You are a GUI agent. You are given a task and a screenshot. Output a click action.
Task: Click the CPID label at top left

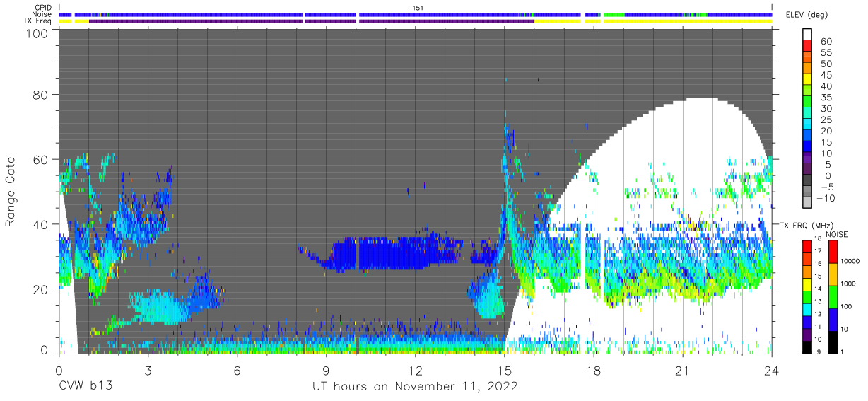[x=43, y=8]
